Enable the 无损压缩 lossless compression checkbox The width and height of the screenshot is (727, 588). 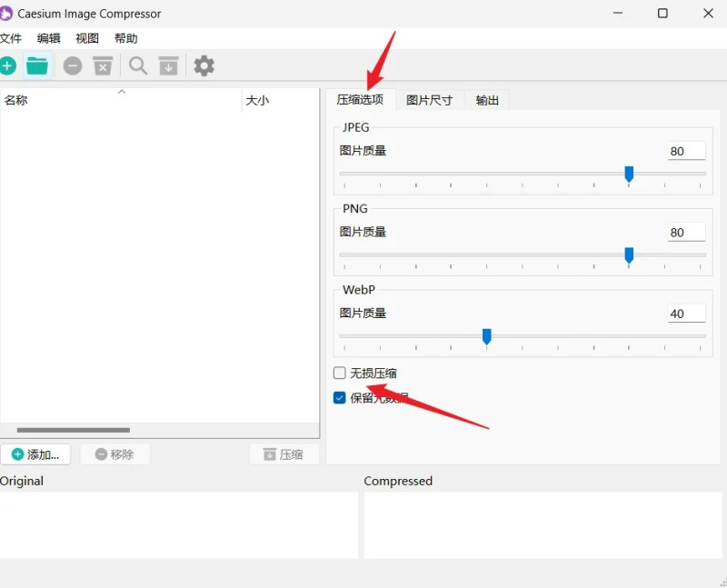(339, 373)
